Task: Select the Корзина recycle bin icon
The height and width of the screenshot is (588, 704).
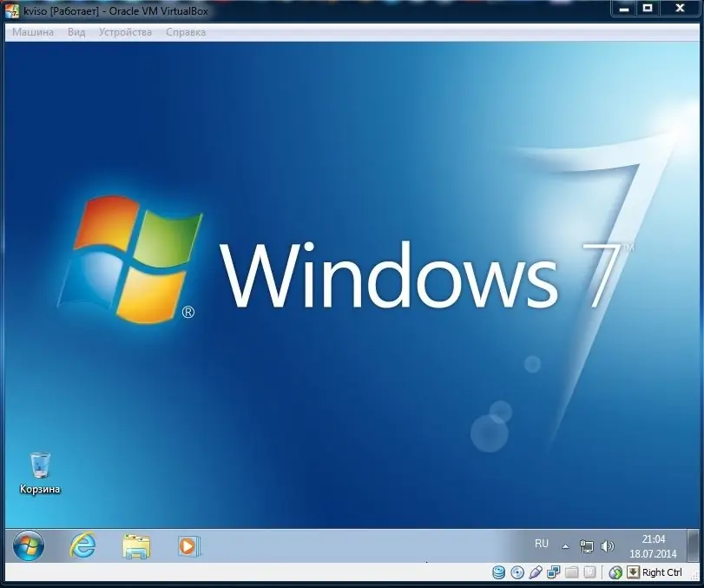Action: 40,473
